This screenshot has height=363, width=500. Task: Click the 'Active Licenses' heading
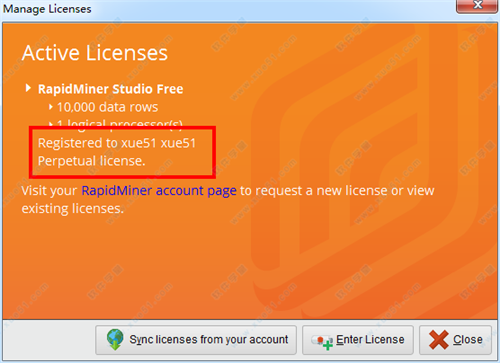[95, 53]
